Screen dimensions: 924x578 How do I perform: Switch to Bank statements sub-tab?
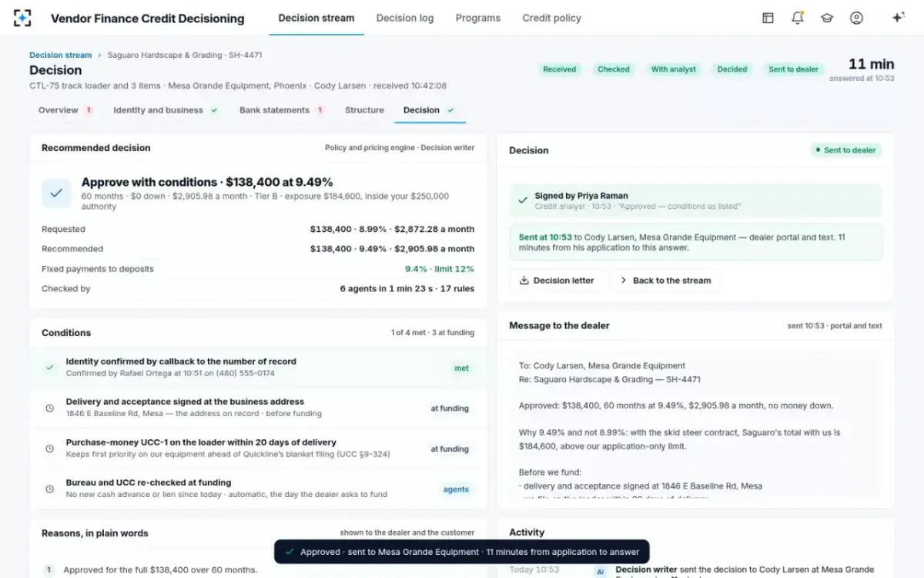[x=282, y=110]
